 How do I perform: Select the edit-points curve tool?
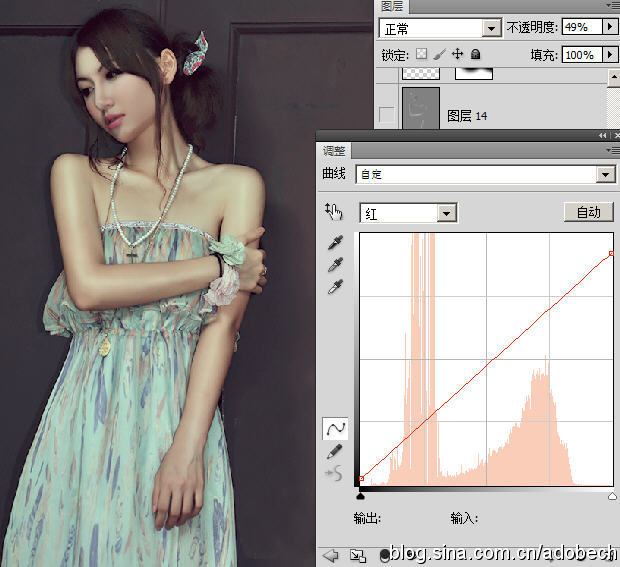[335, 428]
